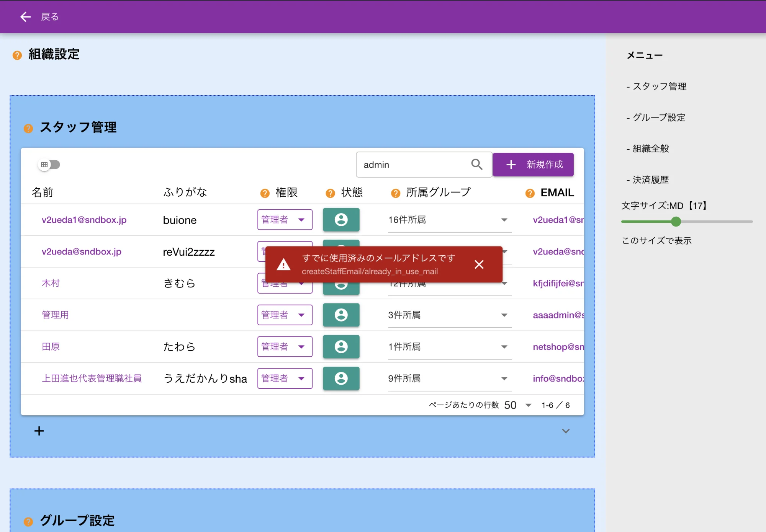Click the plus icon below the staff table
766x532 pixels.
[x=39, y=431]
